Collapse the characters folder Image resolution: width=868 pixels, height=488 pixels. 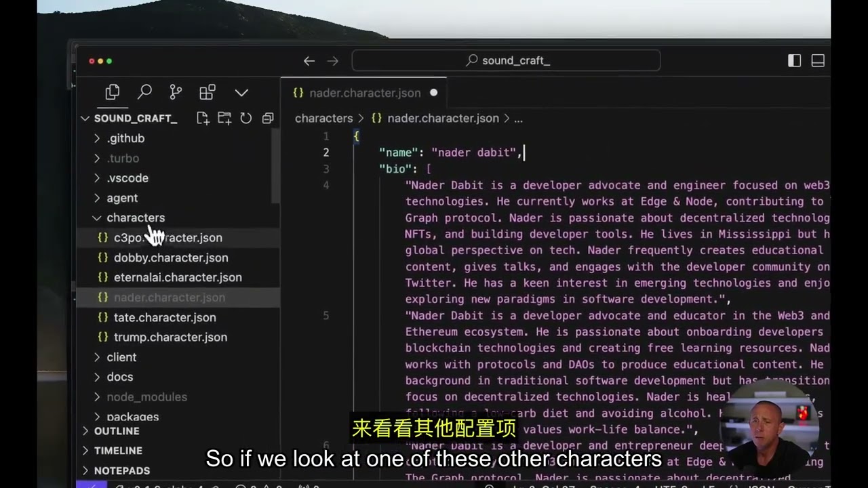click(x=134, y=218)
